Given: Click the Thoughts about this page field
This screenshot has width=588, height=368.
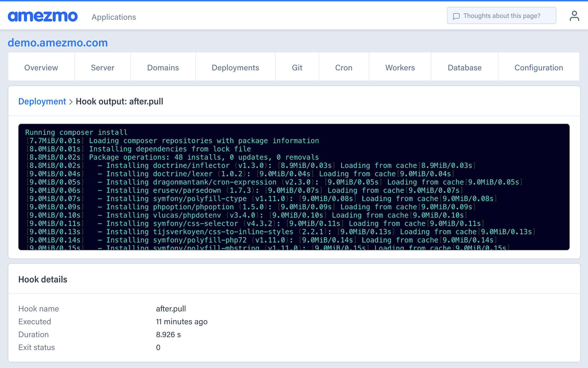Looking at the screenshot, I should tap(502, 16).
